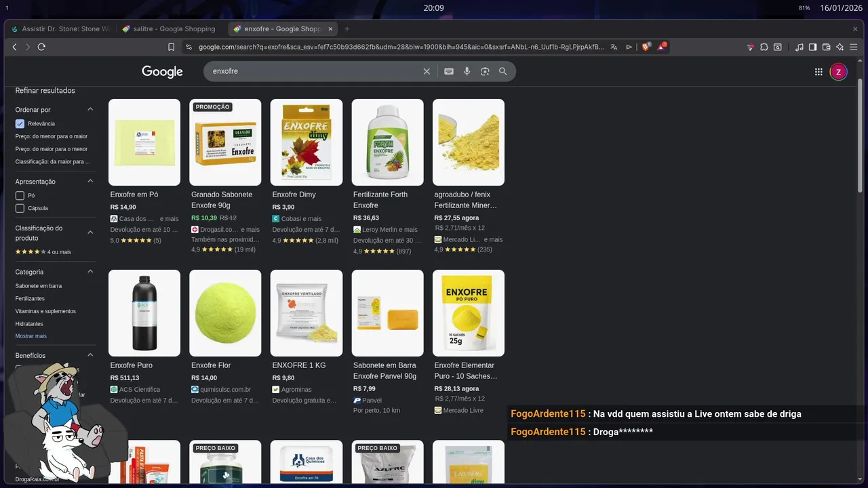Filter by 4 ou mais stars
868x488 pixels.
pyautogui.click(x=43, y=252)
